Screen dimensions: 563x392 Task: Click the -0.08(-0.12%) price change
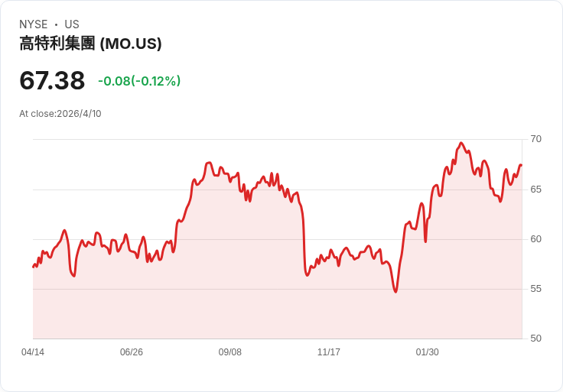[139, 81]
